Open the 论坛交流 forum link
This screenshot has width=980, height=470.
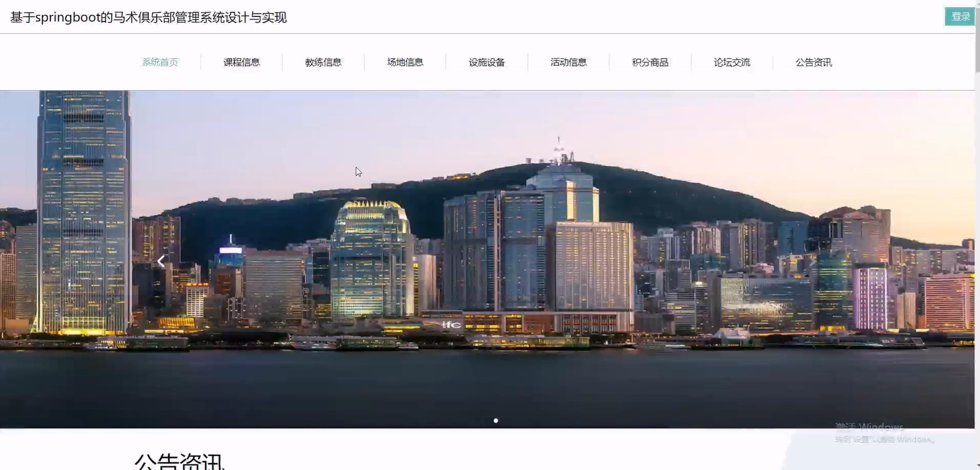pyautogui.click(x=732, y=63)
